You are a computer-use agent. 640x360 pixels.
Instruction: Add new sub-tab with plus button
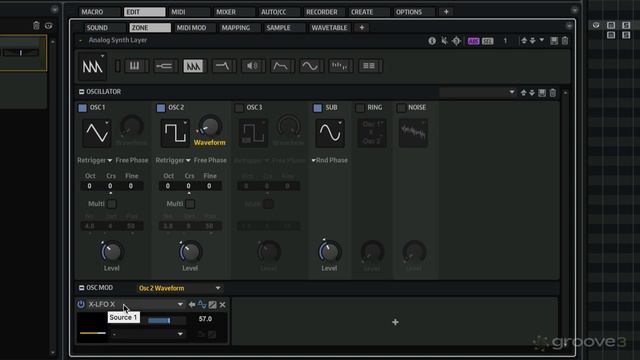[362, 28]
